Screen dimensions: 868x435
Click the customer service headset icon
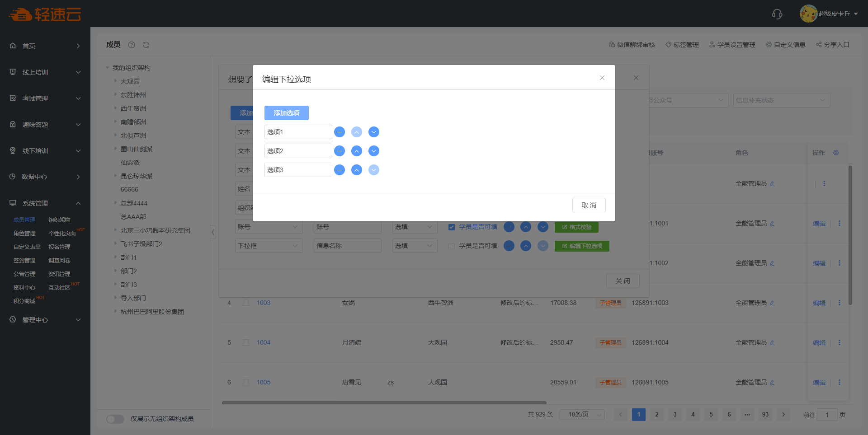click(x=777, y=14)
